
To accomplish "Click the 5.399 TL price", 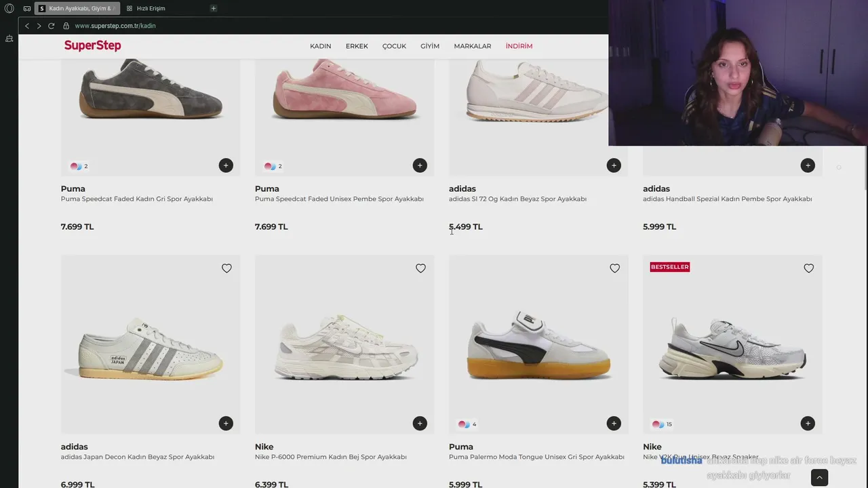I will click(x=659, y=485).
